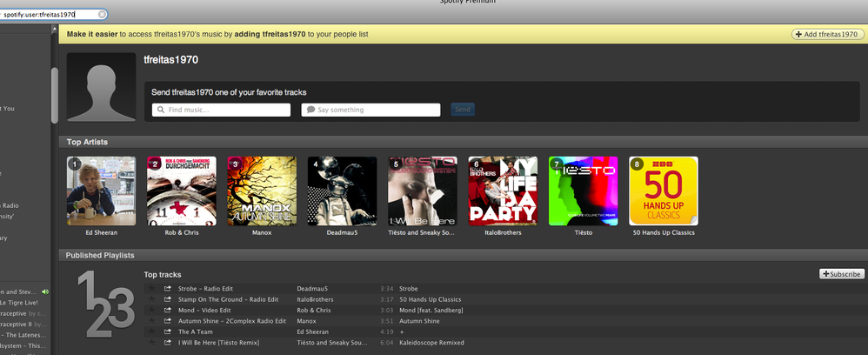Star the I Will Be Here [Tiësto Remix] track
Viewport: 868px width, 355px height.
151,342
